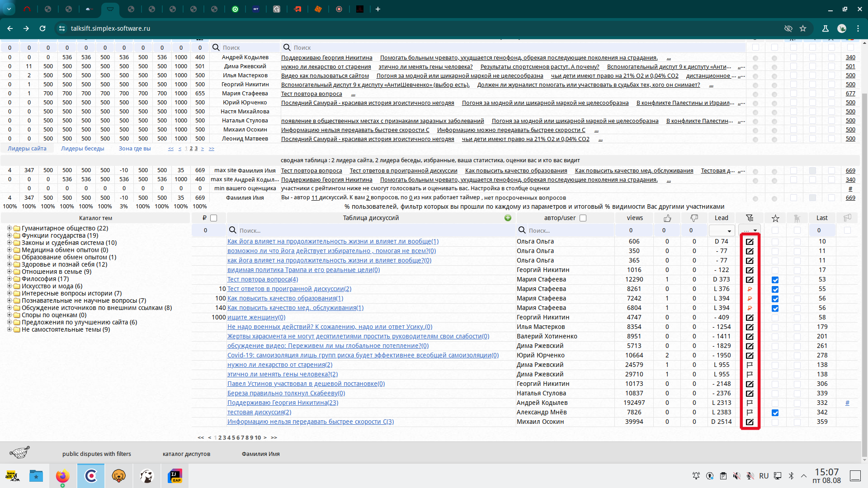Image resolution: width=868 pixels, height=488 pixels.
Task: Toggle the ₽ column header checkbox
Action: coord(214,218)
